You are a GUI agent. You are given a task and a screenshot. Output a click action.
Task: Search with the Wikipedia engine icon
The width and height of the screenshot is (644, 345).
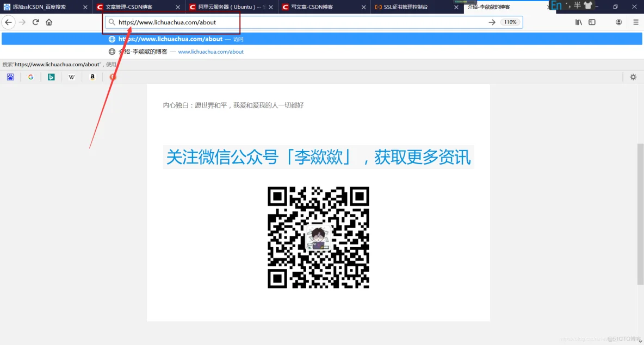(72, 77)
